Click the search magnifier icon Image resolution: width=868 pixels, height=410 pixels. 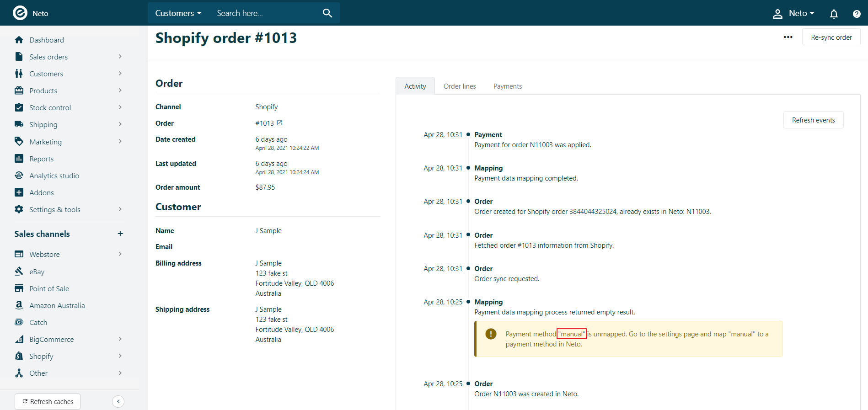coord(327,13)
